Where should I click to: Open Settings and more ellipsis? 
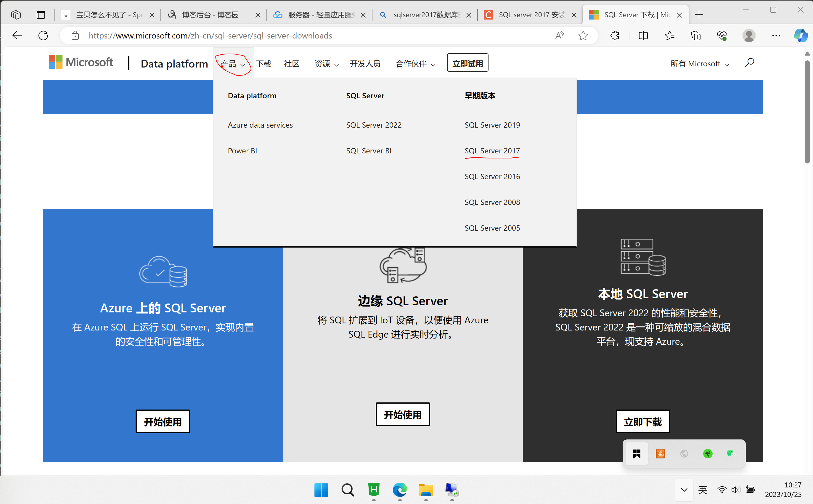point(776,35)
